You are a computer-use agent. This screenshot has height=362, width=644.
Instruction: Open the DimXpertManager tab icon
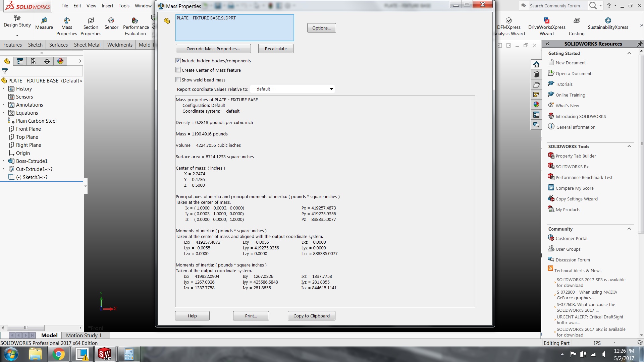[x=47, y=61]
